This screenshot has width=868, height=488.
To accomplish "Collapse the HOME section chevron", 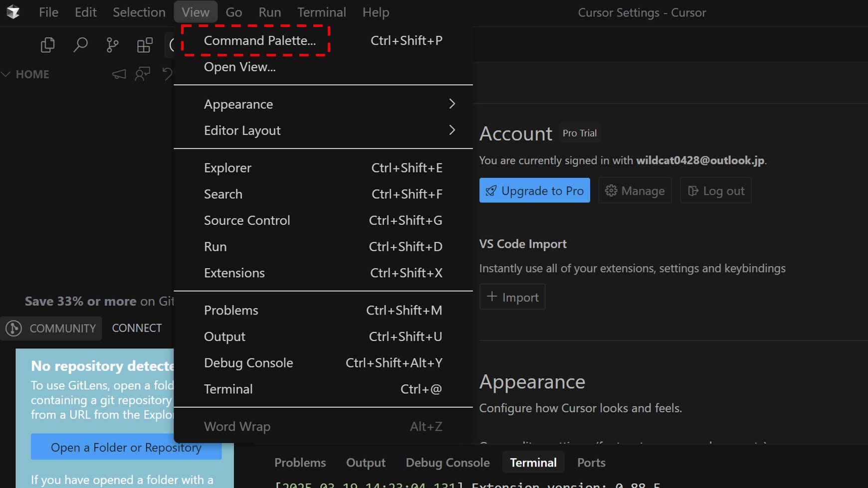I will tap(6, 74).
